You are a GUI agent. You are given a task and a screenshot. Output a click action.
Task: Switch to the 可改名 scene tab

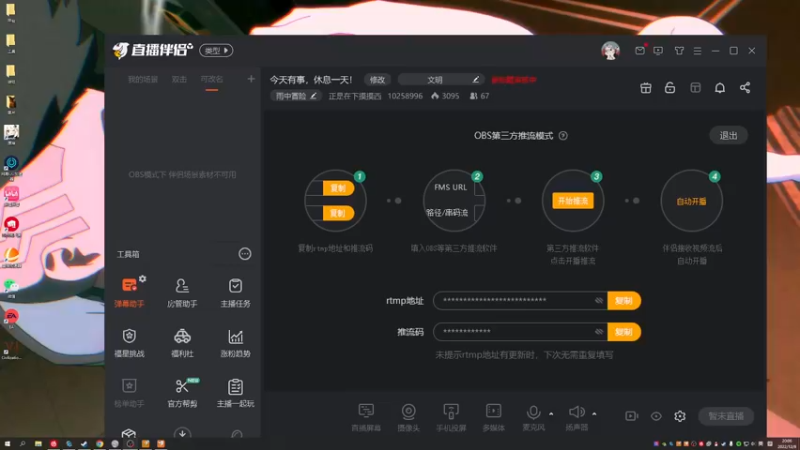[x=212, y=79]
